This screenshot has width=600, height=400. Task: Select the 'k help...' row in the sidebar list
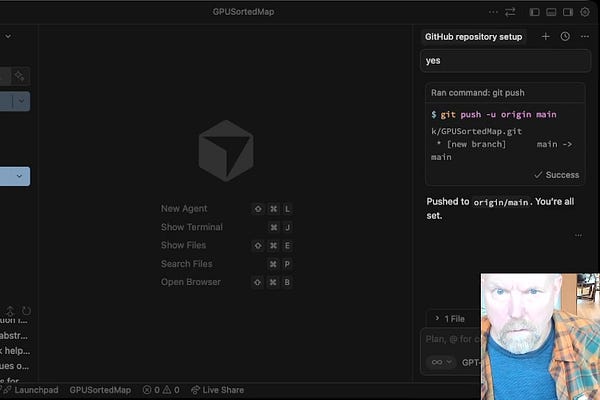(15, 351)
